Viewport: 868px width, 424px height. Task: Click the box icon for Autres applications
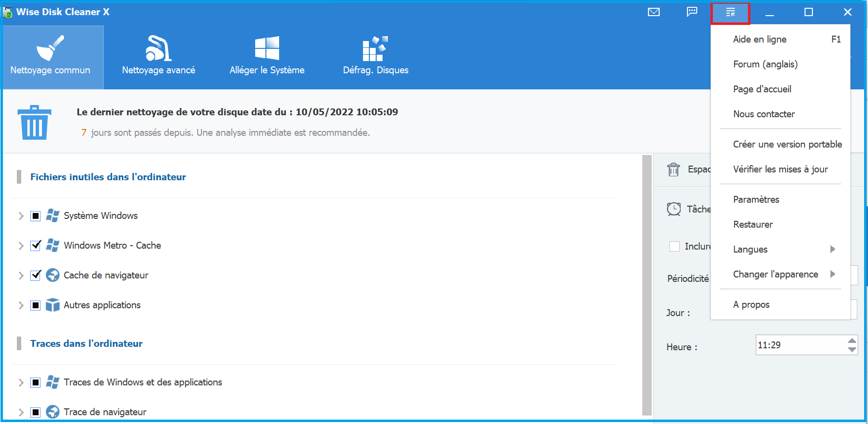pyautogui.click(x=53, y=305)
